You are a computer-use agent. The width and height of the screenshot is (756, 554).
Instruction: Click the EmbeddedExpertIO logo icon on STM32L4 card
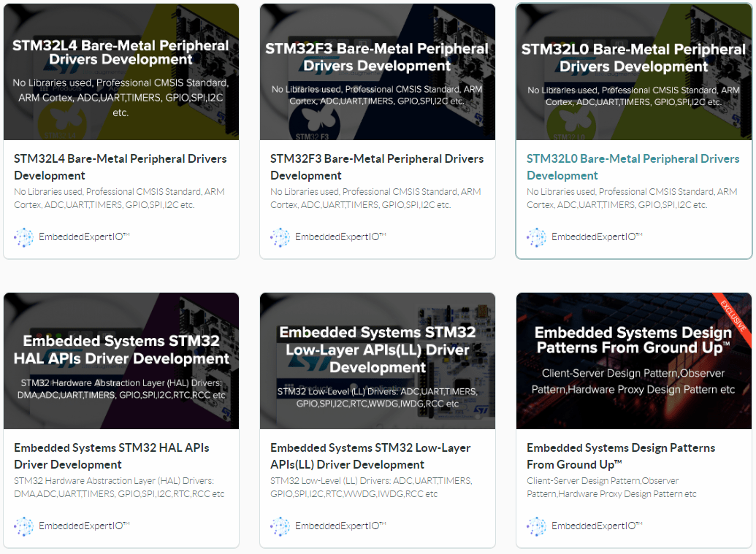pyautogui.click(x=24, y=237)
